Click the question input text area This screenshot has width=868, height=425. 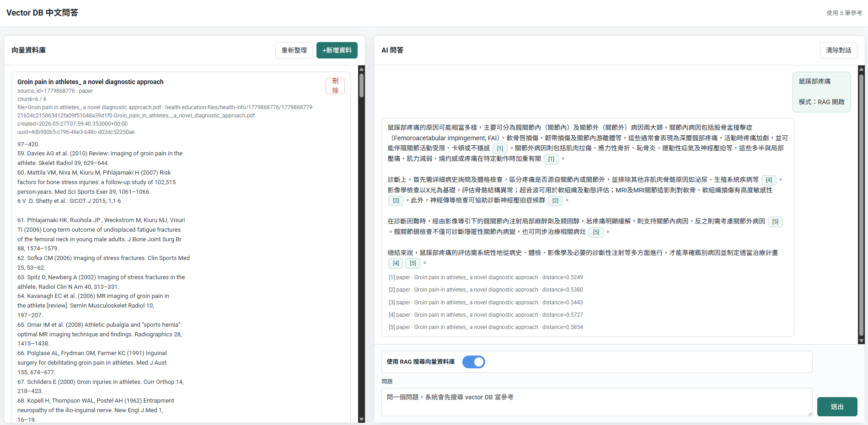(x=597, y=402)
